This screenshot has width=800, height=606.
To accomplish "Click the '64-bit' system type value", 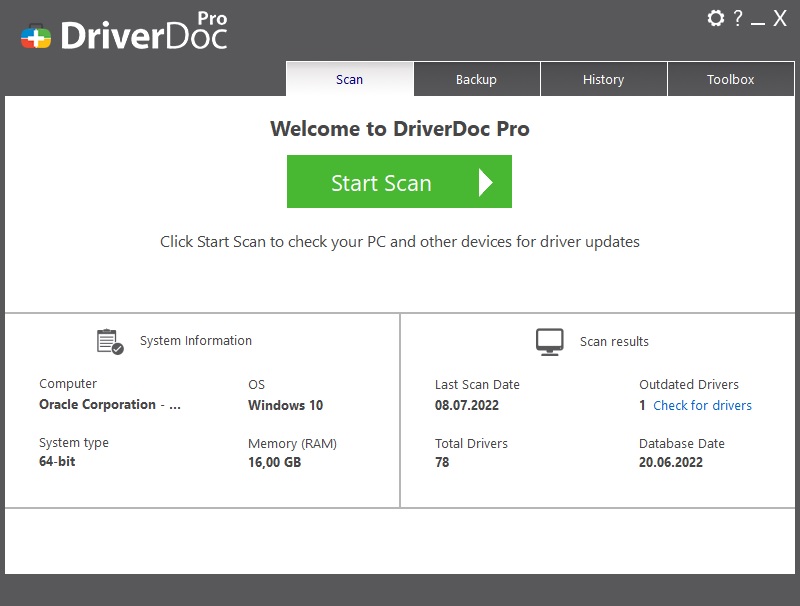I will coord(57,462).
